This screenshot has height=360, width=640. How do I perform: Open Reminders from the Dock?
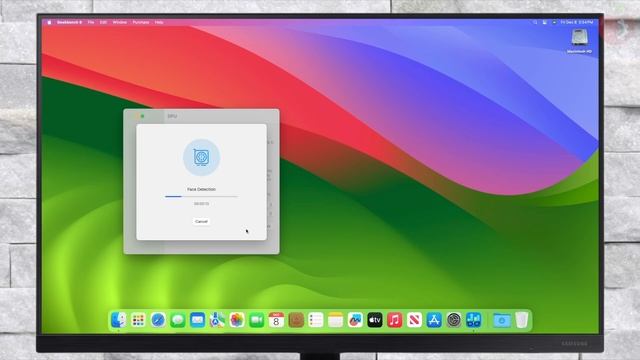[x=316, y=320]
